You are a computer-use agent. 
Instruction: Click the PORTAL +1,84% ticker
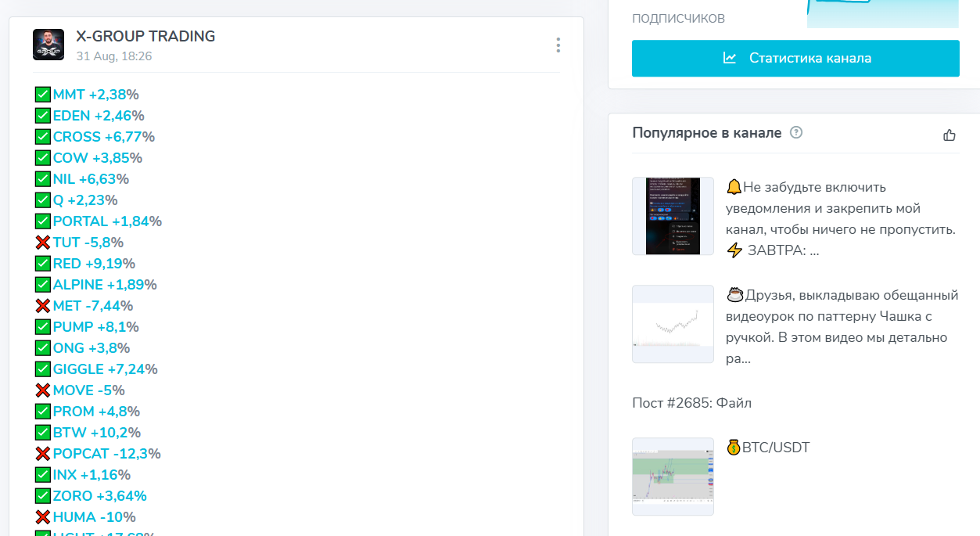point(107,221)
